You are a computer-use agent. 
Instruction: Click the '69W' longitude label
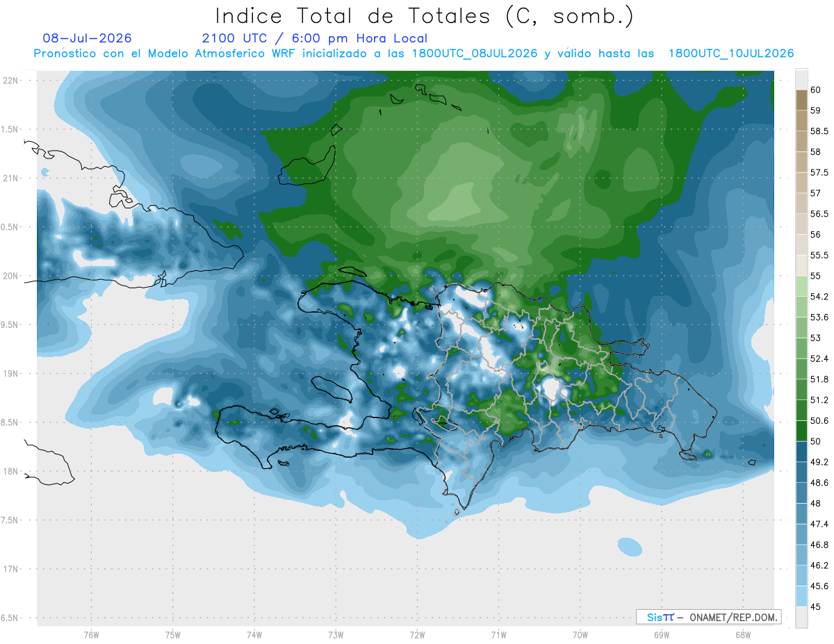tap(662, 634)
